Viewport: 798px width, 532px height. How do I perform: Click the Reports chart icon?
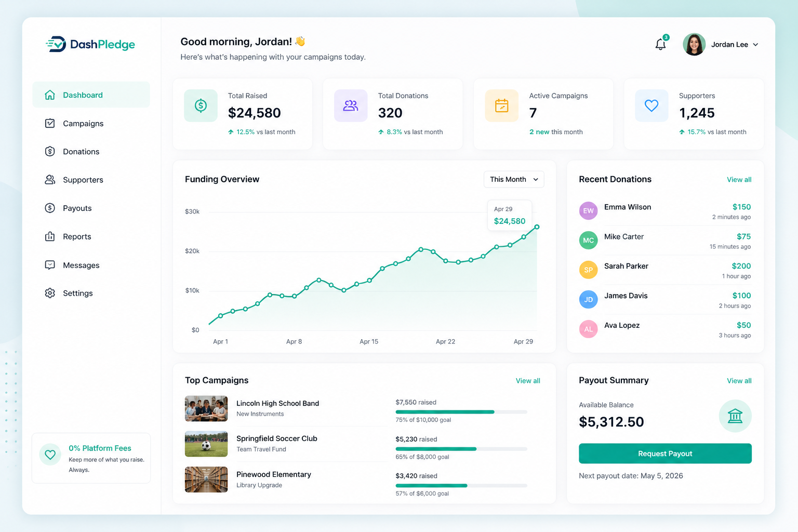point(50,236)
